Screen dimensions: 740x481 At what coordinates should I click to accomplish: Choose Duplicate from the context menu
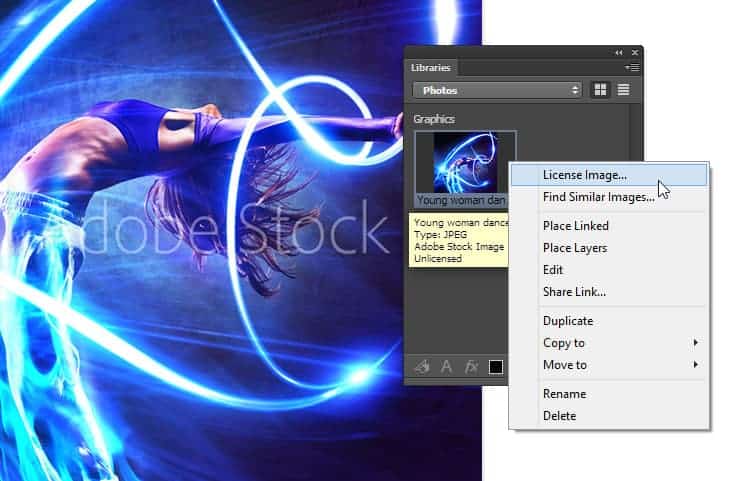[609, 321]
